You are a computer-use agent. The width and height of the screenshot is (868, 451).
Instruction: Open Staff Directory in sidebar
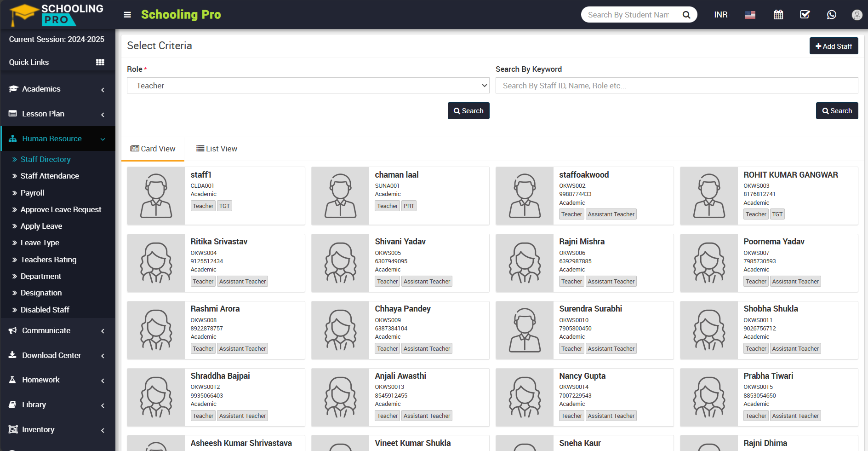(x=46, y=159)
